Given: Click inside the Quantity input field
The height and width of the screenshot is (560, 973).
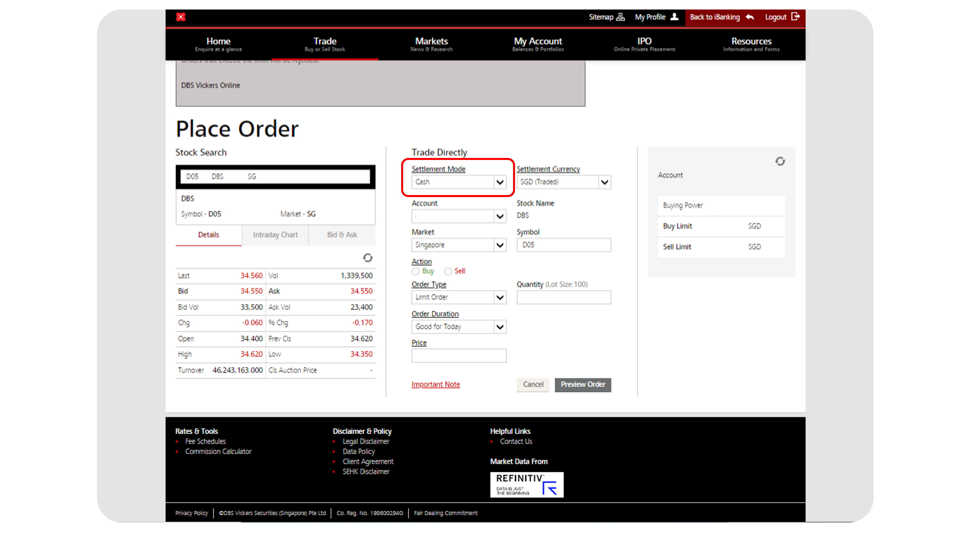Looking at the screenshot, I should point(564,297).
